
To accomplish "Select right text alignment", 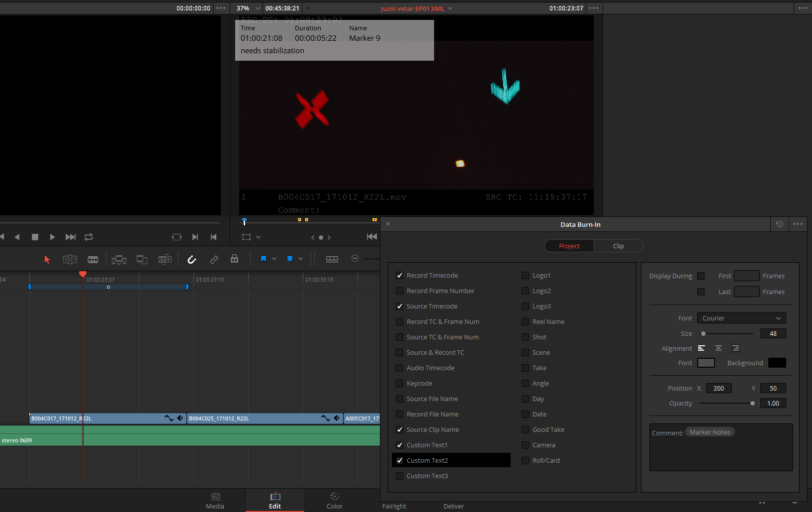I will (x=735, y=348).
